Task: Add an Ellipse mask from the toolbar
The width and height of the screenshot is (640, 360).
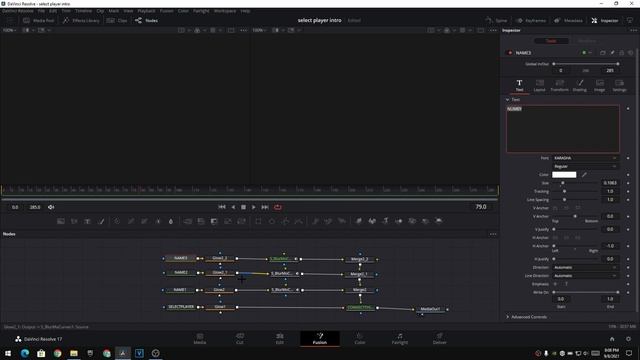Action: 272,221
